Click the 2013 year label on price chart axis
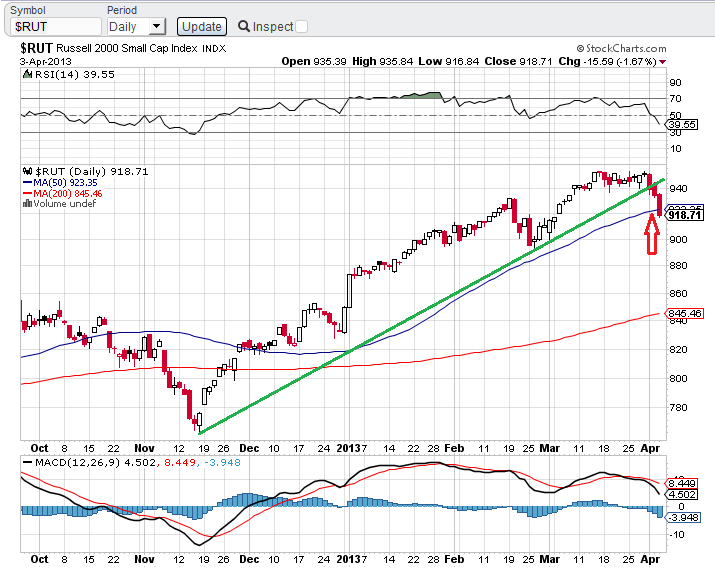Screen dimensions: 715x575 (x=348, y=448)
